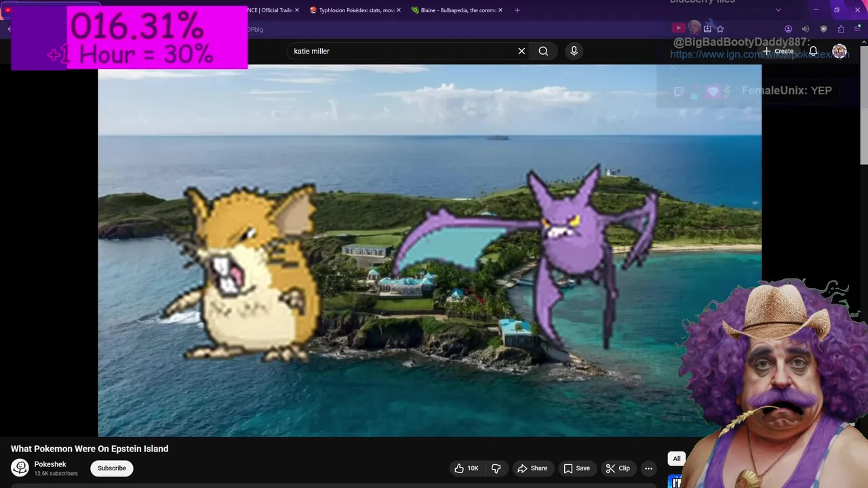Subscribe to Pokeshek channel

point(112,468)
